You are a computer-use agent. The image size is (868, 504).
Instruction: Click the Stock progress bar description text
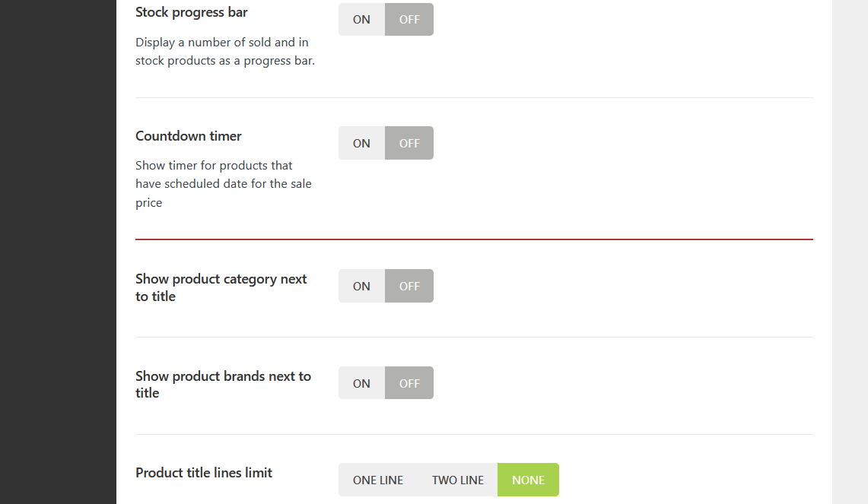point(224,52)
